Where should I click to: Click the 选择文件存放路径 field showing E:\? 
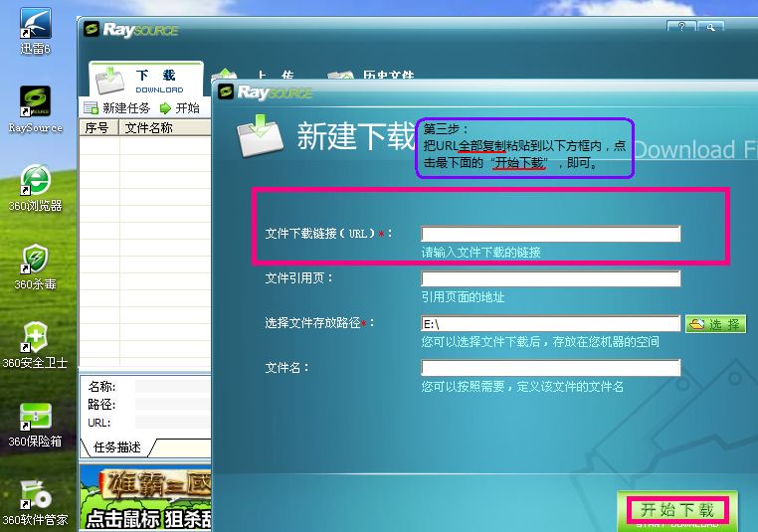click(x=551, y=324)
